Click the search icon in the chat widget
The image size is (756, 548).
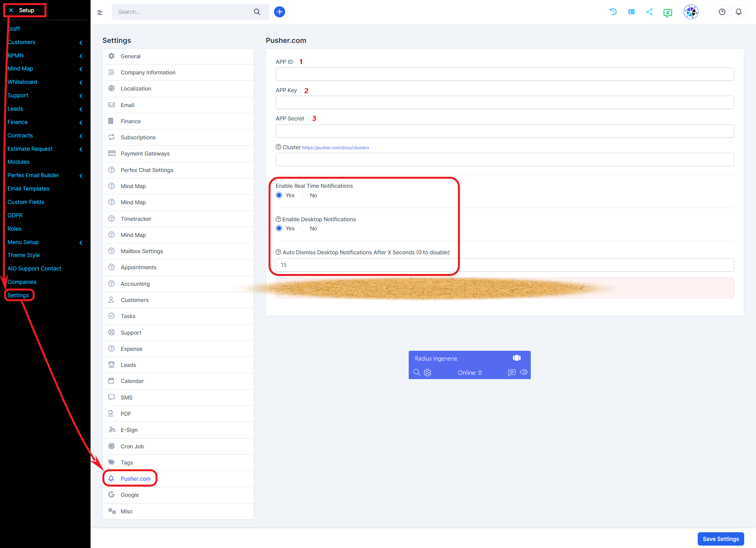(x=417, y=372)
